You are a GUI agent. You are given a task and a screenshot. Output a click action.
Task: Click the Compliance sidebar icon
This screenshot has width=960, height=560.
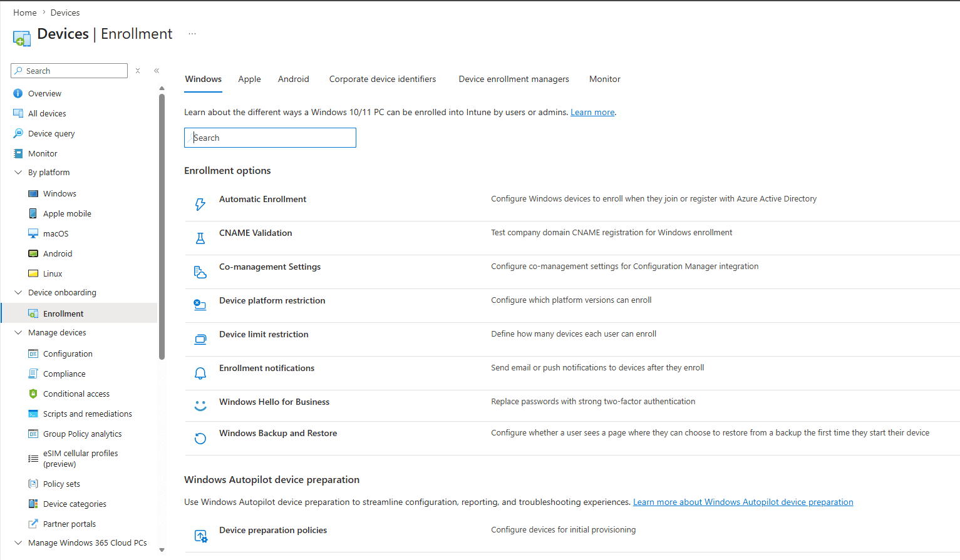[33, 374]
